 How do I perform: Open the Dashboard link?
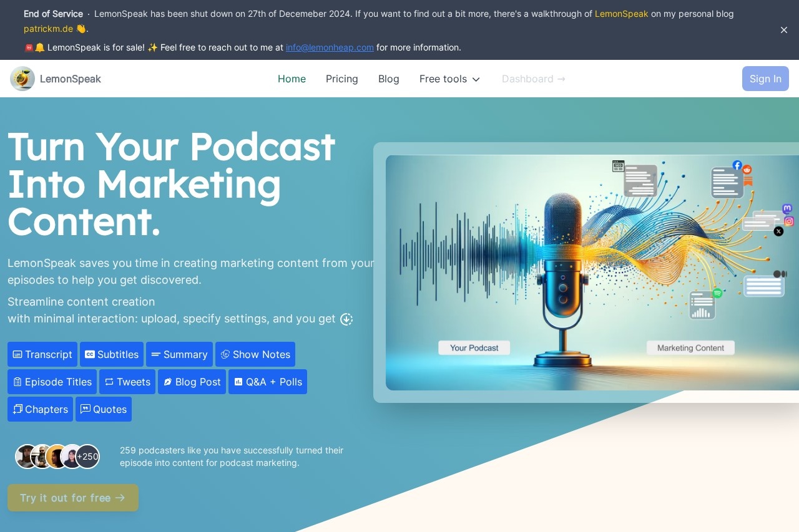click(x=533, y=79)
